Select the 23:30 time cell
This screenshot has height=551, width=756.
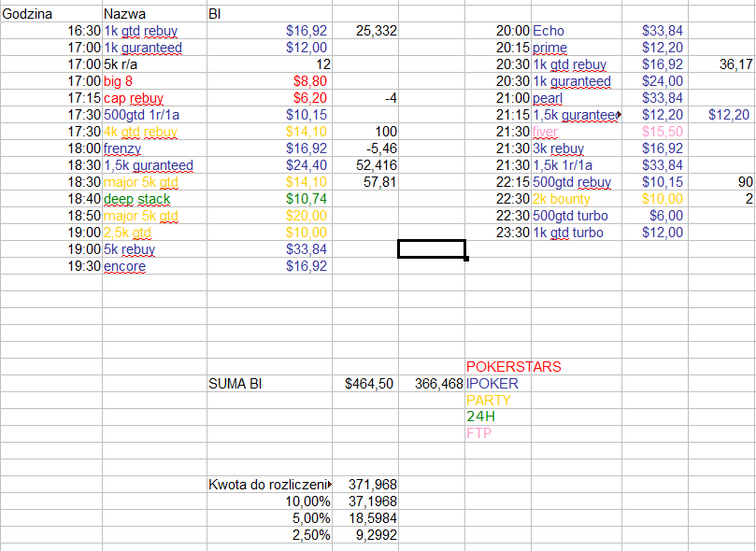pos(498,233)
